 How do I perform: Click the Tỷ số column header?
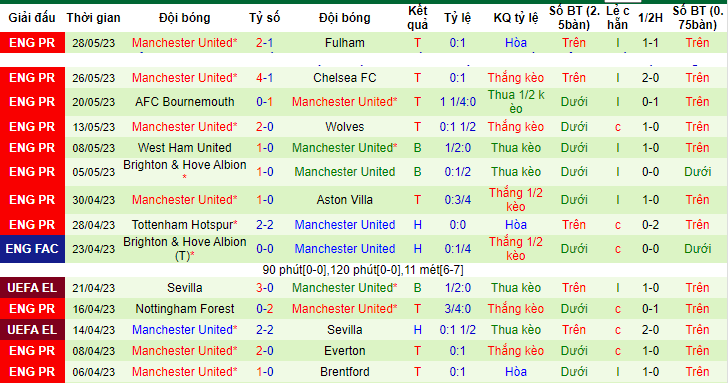(x=265, y=18)
